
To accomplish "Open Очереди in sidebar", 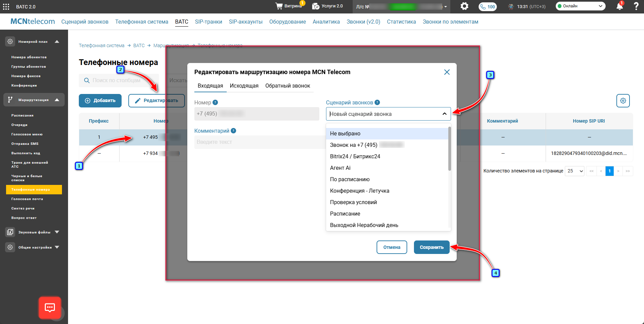I will (19, 125).
